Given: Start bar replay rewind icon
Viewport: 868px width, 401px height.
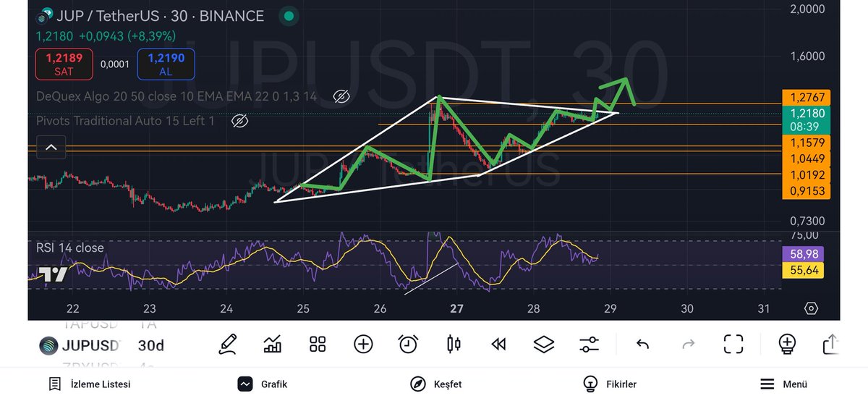Looking at the screenshot, I should pos(498,345).
